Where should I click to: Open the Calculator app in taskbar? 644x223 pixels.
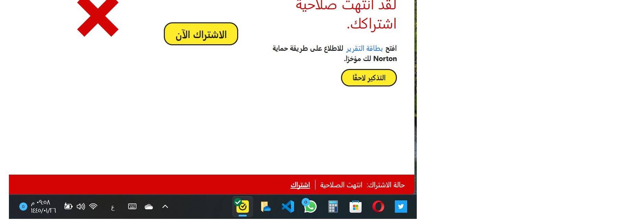click(333, 207)
